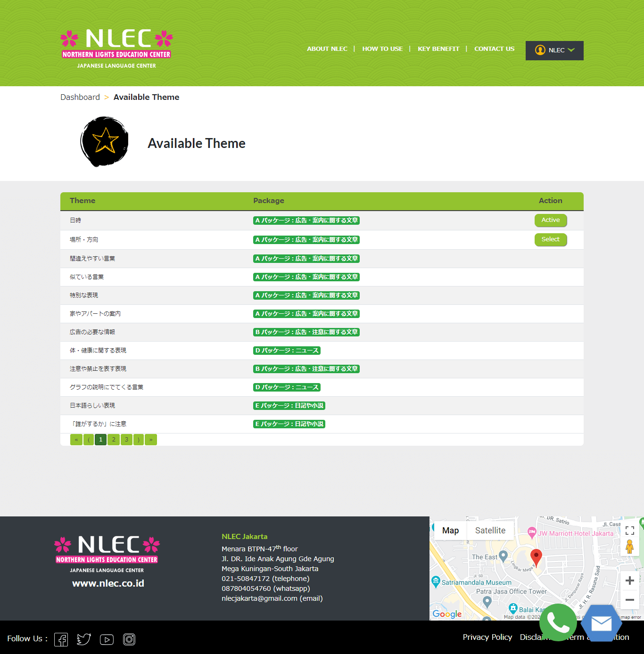Go to pagination page 2
The height and width of the screenshot is (654, 644).
point(113,440)
